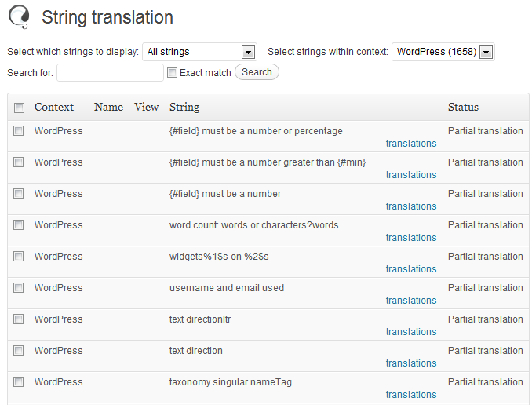Click the 'String translation' page heading

pos(107,17)
